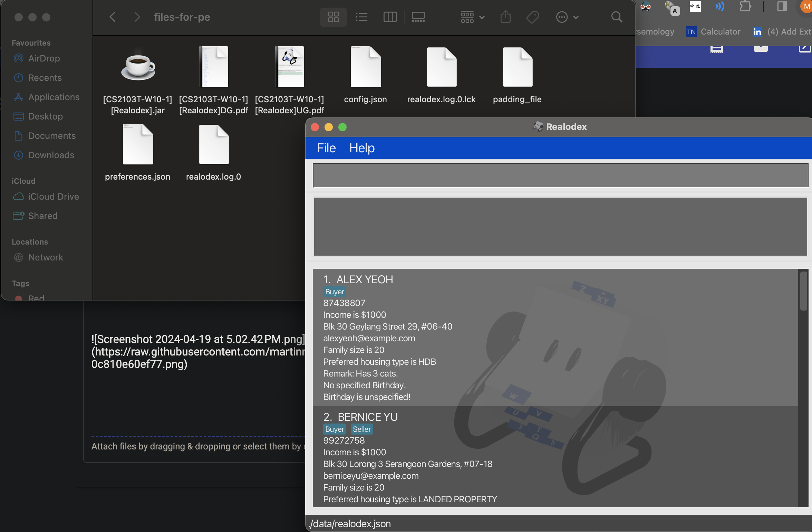
Task: Click the Finder share icon
Action: (505, 17)
